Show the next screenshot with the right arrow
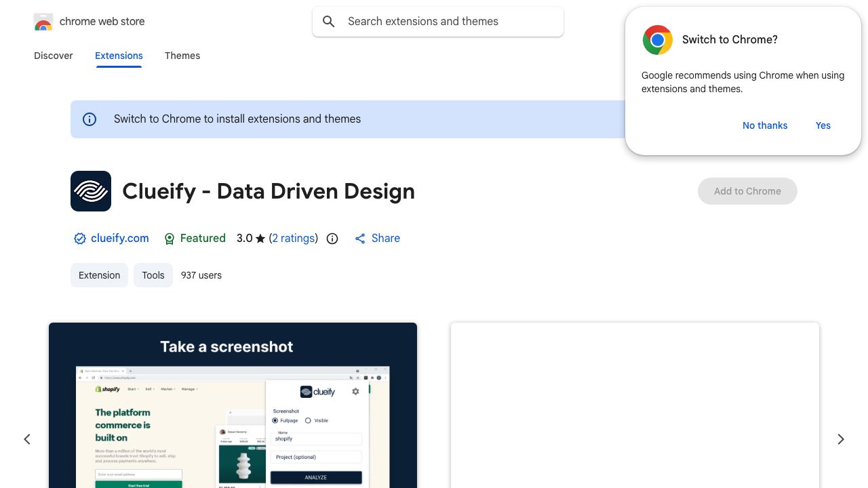Viewport: 868px width, 488px height. coord(841,439)
